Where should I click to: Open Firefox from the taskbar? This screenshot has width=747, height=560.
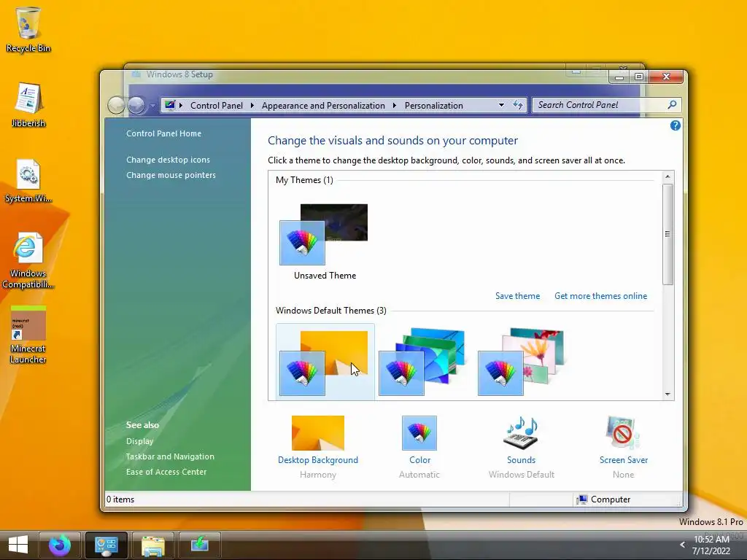pos(60,545)
